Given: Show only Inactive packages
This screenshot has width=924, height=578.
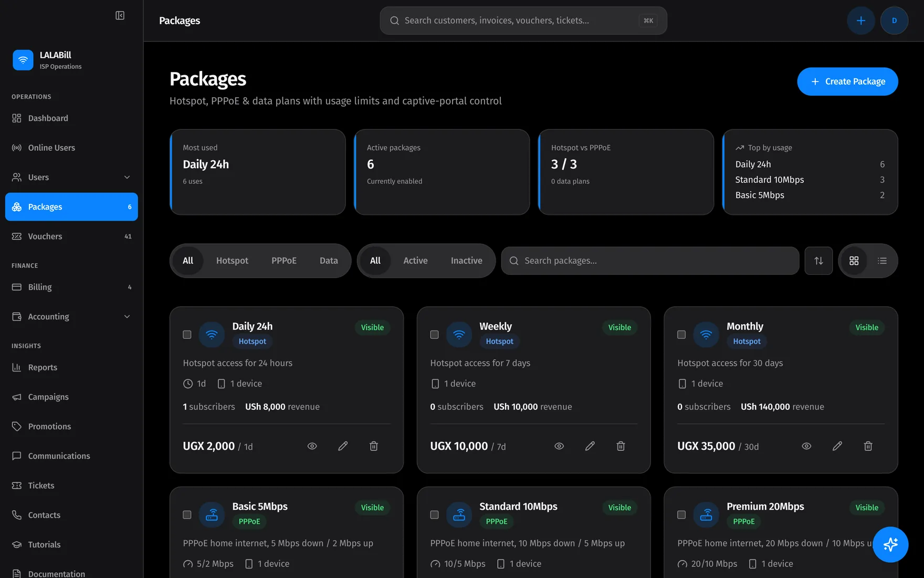Looking at the screenshot, I should 466,261.
